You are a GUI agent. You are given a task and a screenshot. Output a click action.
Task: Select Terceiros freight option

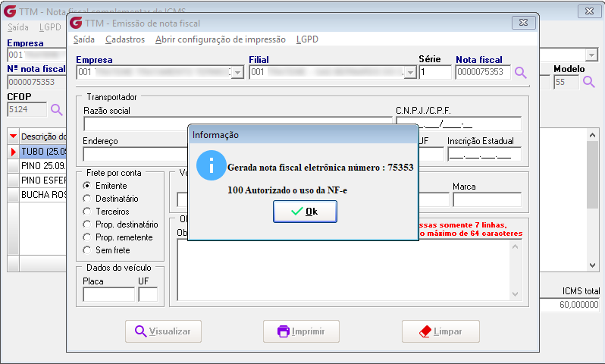[x=87, y=212]
